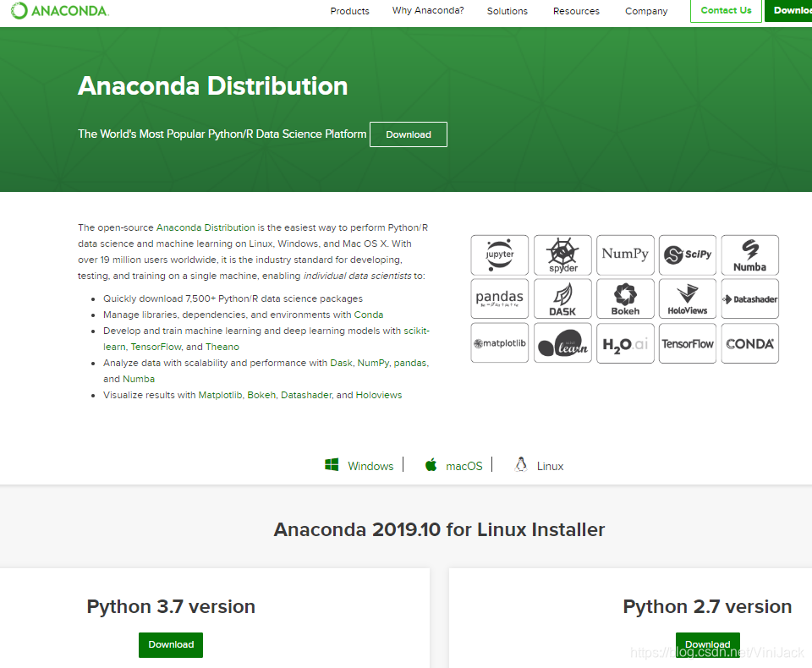
Task: Open the Matplotlib text link
Action: tap(220, 395)
